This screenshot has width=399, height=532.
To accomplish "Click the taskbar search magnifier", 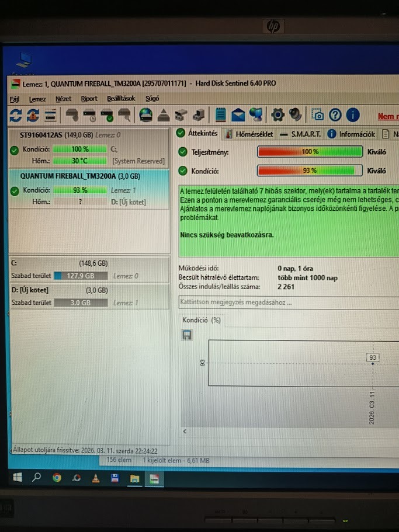I will pos(36,478).
